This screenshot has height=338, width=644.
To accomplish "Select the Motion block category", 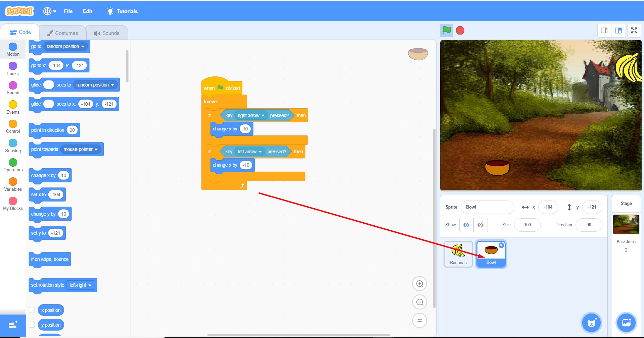I will pyautogui.click(x=13, y=49).
